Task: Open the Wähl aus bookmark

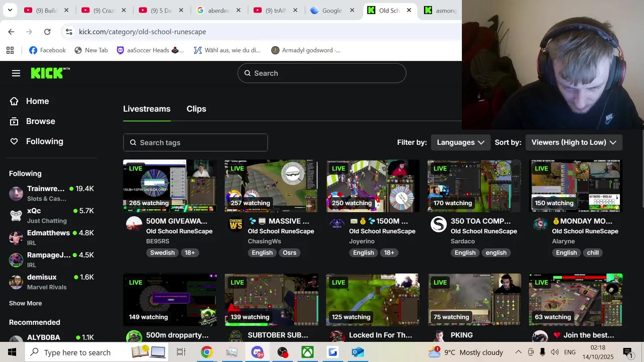Action: [227, 50]
